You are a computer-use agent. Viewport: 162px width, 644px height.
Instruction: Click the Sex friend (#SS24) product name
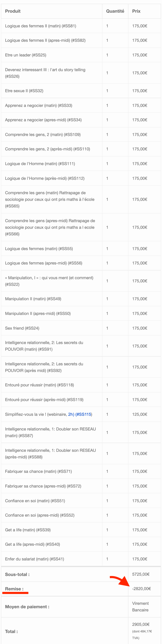tap(22, 328)
